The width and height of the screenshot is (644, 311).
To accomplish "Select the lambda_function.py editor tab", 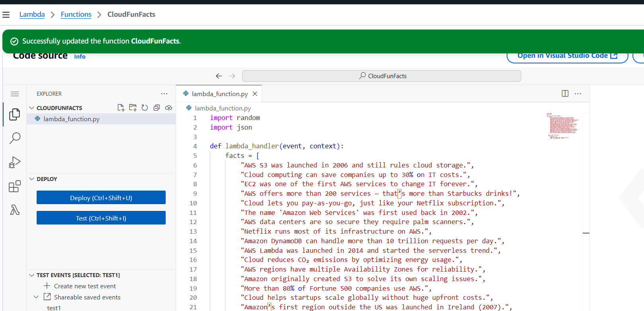I will point(219,94).
